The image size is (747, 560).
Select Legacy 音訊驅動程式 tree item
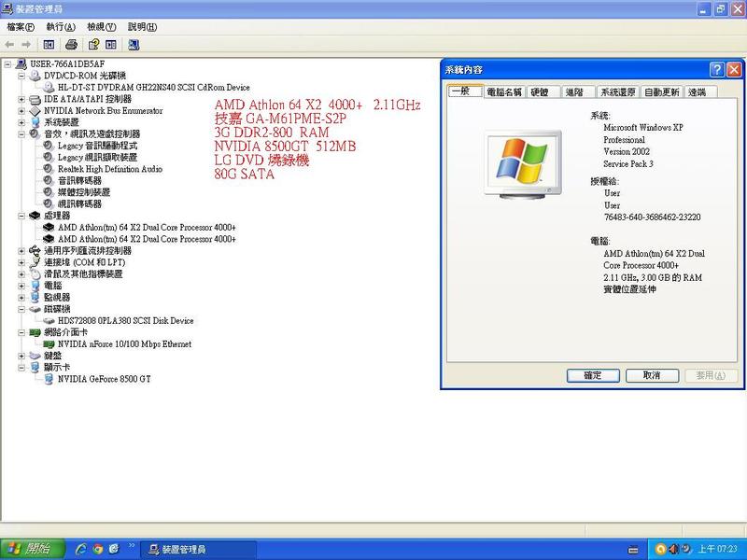tap(98, 146)
